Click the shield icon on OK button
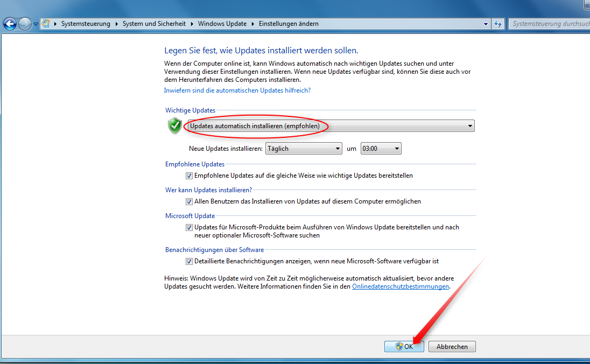590x364 pixels. [399, 346]
